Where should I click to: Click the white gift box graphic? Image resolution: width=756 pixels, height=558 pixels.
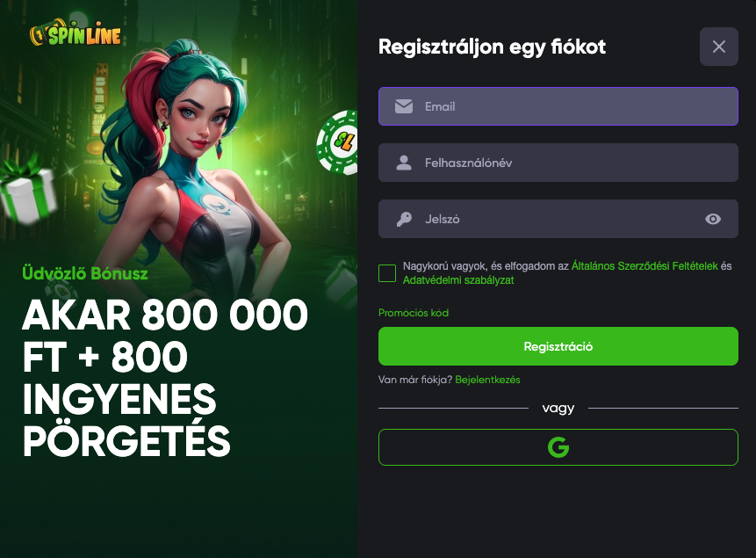point(28,191)
